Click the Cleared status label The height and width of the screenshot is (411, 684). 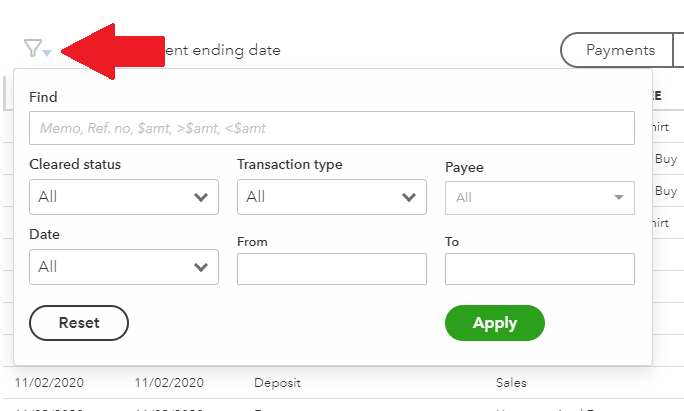pos(75,164)
